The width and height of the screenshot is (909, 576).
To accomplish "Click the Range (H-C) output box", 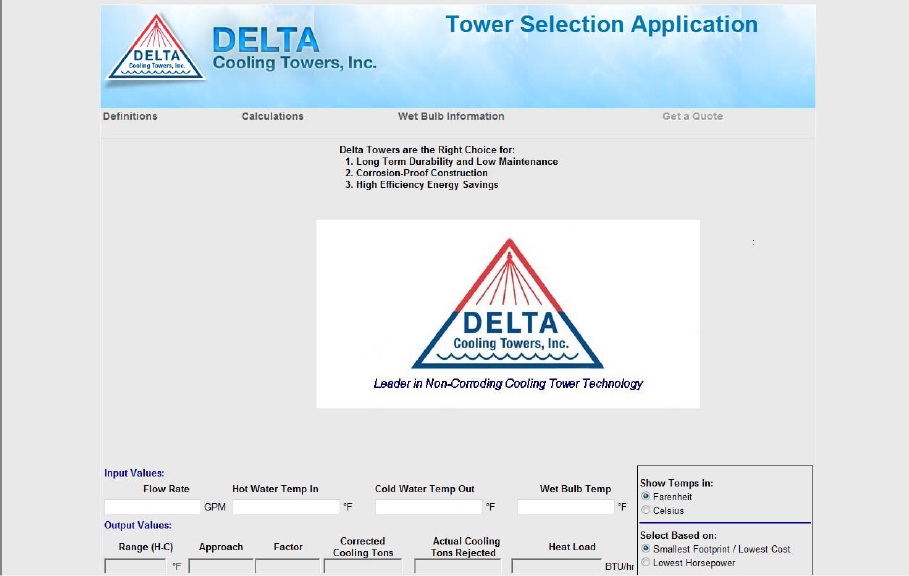I will [x=136, y=567].
